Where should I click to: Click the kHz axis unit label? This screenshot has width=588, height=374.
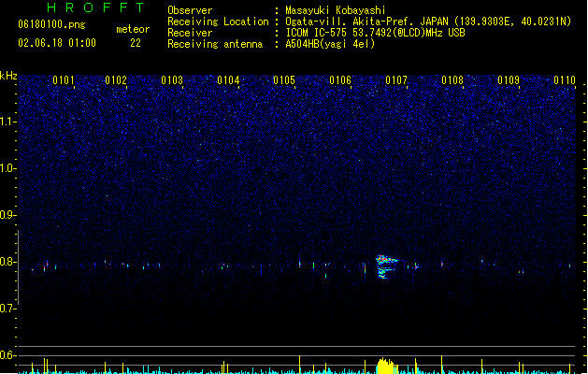(x=8, y=76)
